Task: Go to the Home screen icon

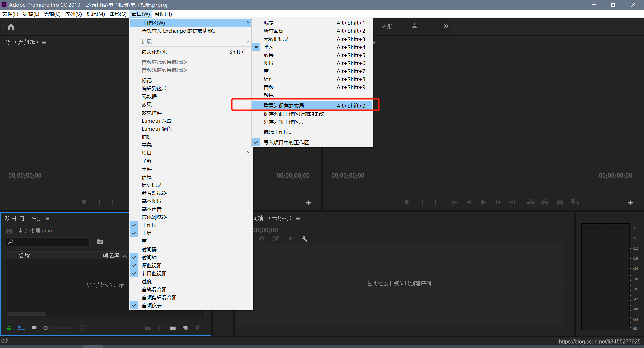Action: click(11, 27)
